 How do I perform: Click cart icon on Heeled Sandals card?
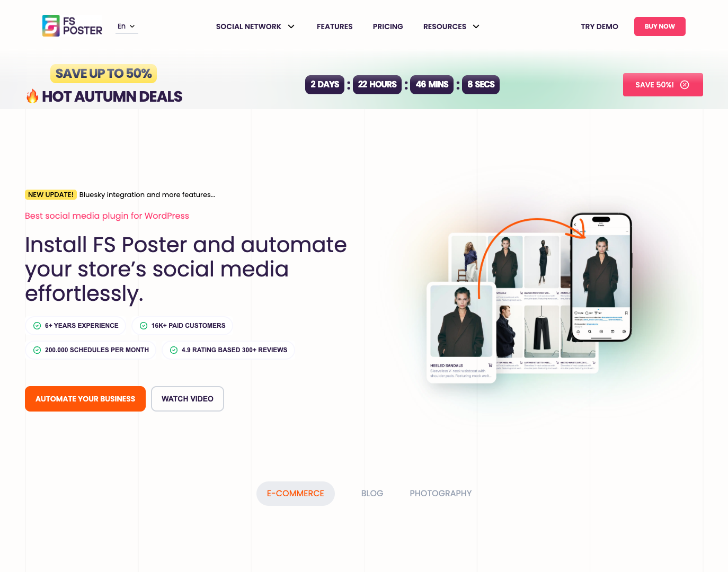coord(490,365)
